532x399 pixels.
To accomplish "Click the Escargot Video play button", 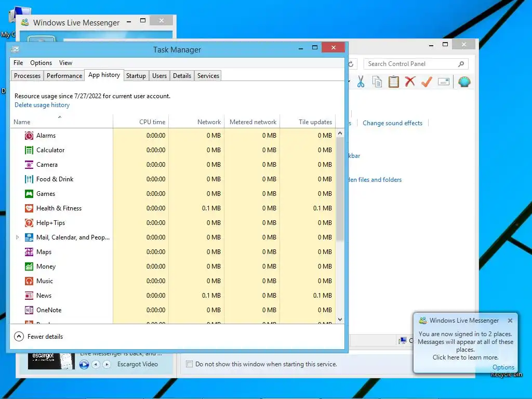I will click(84, 364).
